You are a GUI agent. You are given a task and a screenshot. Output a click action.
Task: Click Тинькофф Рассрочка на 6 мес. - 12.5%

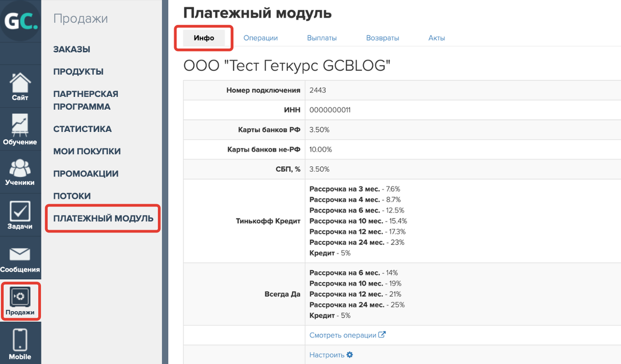tap(357, 211)
